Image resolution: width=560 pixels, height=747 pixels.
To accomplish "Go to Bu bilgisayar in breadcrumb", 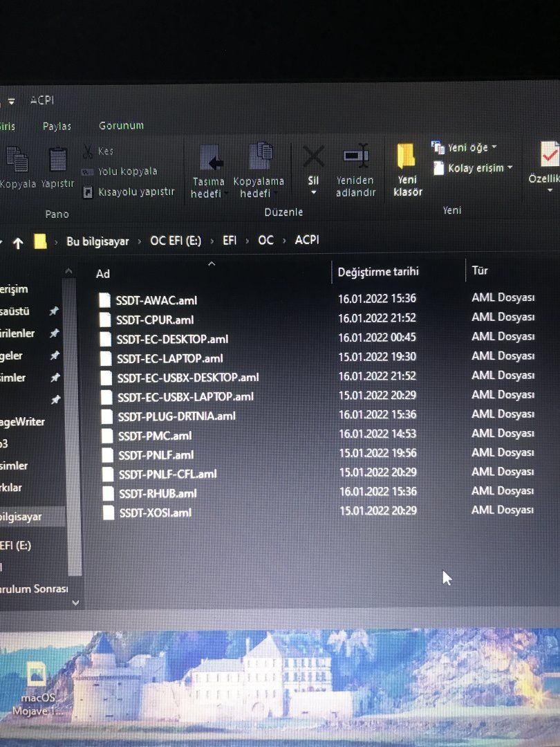I will click(97, 241).
